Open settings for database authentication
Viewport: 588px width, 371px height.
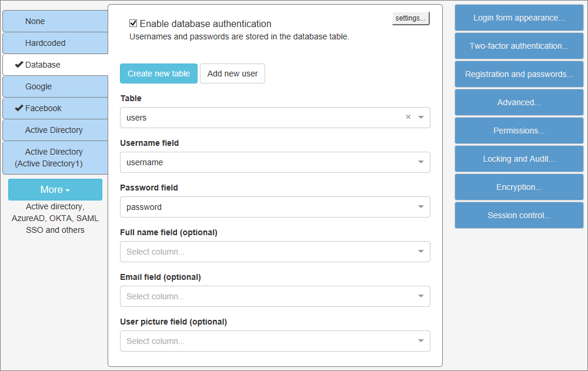pyautogui.click(x=410, y=18)
